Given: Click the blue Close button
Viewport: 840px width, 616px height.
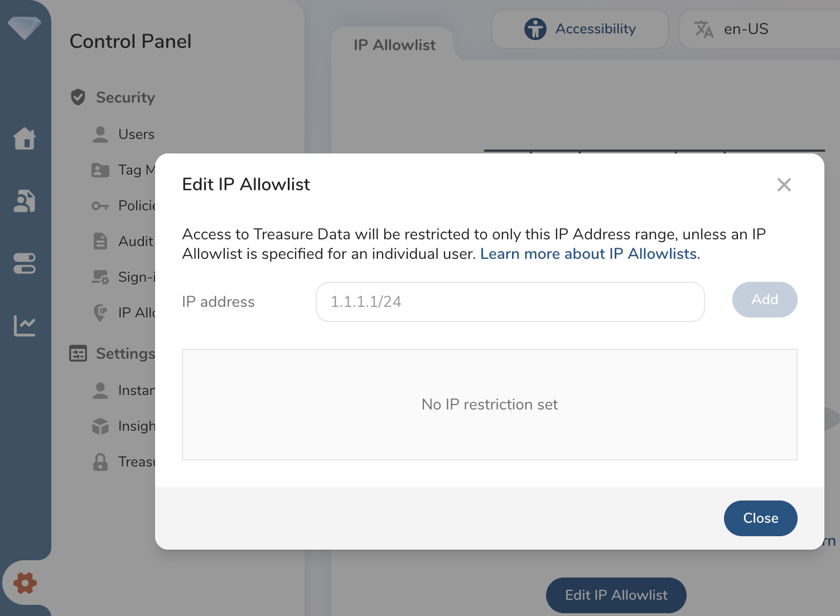Looking at the screenshot, I should (760, 518).
